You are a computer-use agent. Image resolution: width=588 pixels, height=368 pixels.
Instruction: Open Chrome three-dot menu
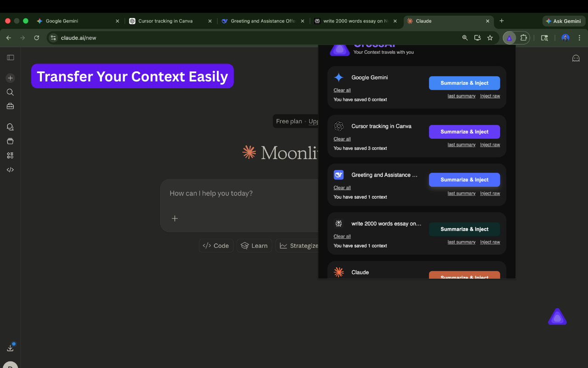(x=579, y=38)
